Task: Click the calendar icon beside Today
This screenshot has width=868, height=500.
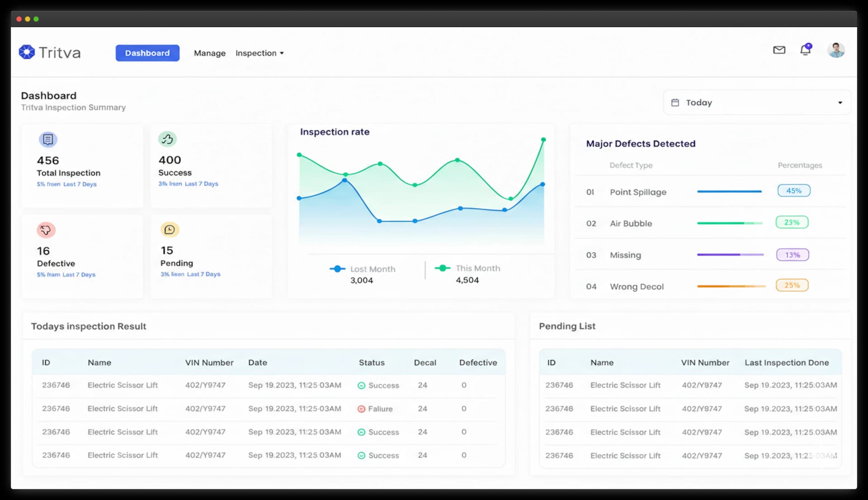Action: tap(675, 102)
